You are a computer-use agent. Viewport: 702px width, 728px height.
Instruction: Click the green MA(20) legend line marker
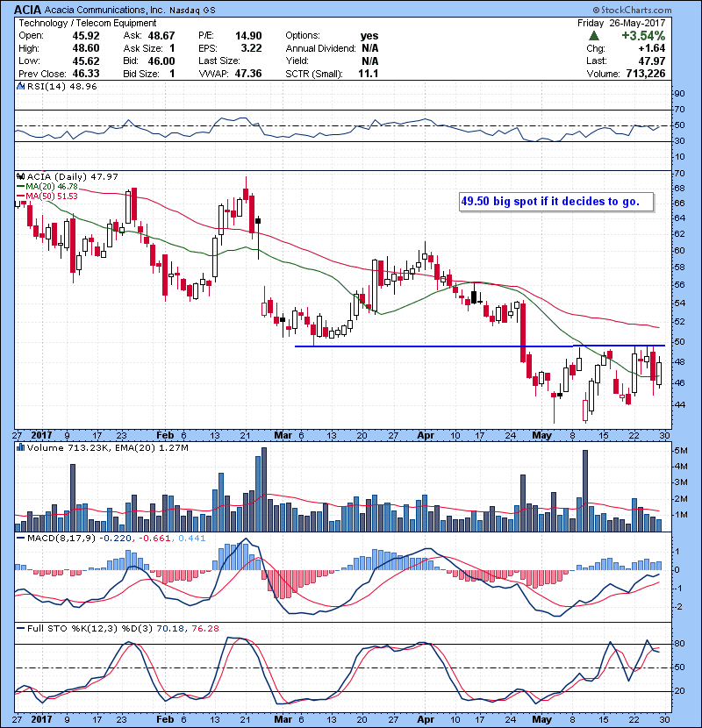click(20, 187)
